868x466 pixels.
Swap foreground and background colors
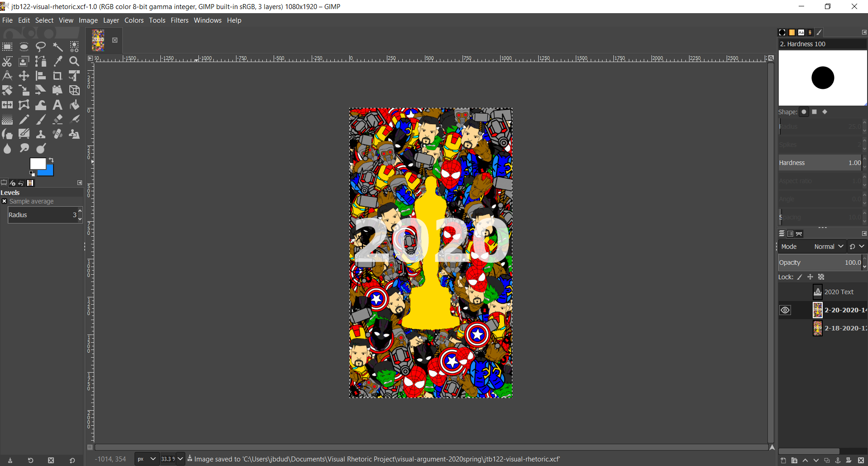tap(51, 160)
